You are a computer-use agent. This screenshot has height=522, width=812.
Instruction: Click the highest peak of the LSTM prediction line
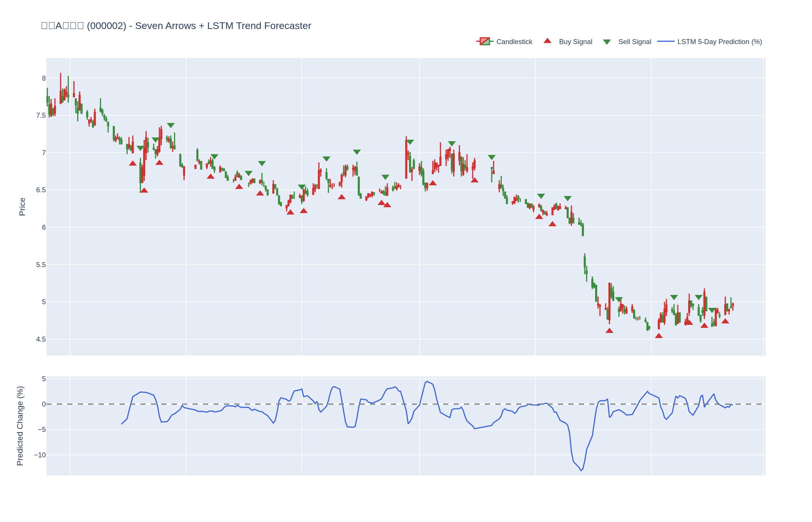(x=427, y=382)
